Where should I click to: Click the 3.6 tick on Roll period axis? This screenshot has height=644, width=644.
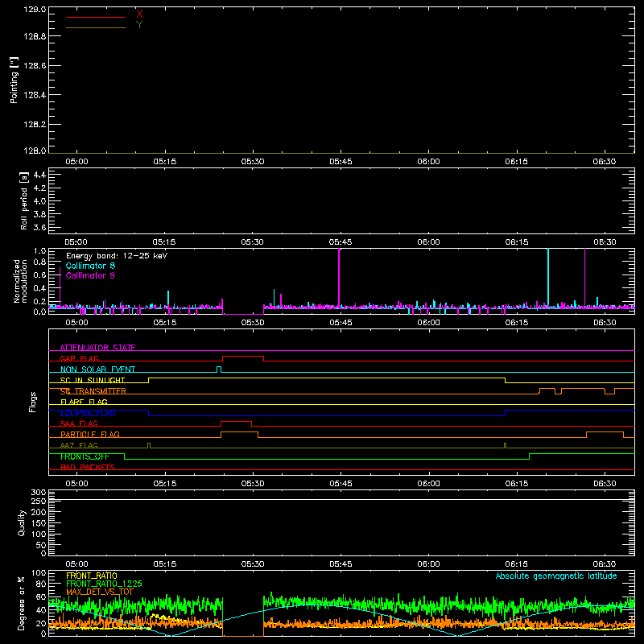click(39, 227)
